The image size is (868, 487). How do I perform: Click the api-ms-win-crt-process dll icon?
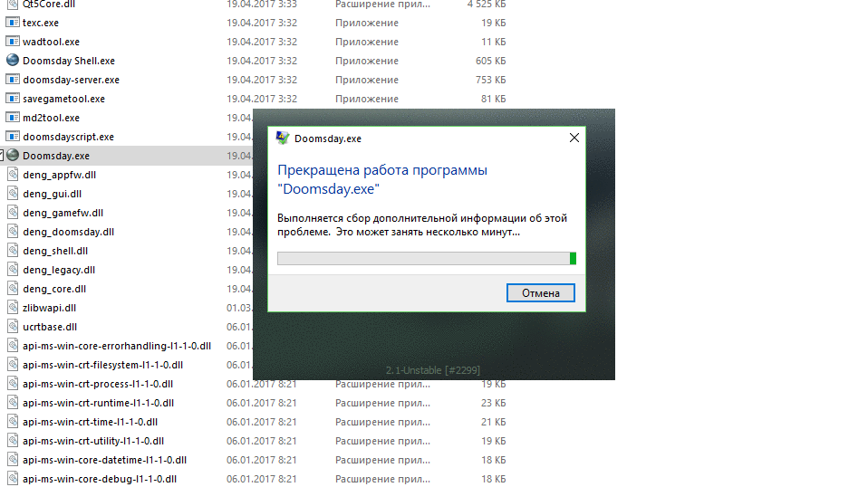13,384
